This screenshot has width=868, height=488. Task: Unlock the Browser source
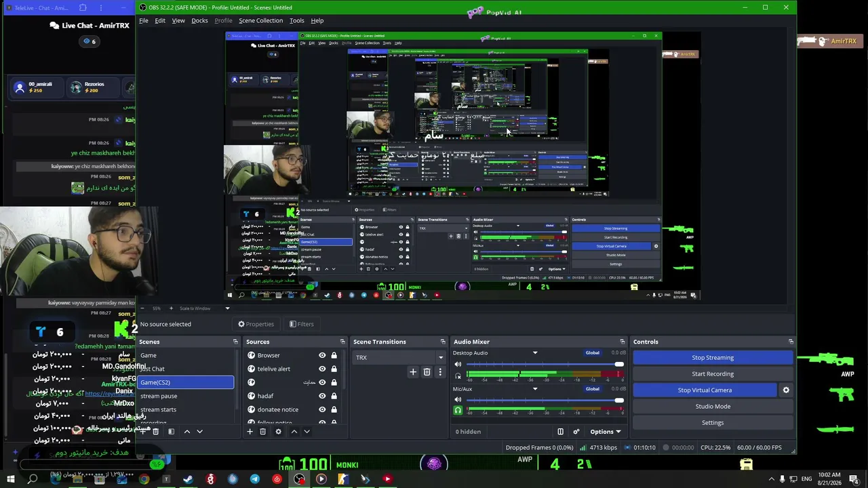[x=334, y=355]
